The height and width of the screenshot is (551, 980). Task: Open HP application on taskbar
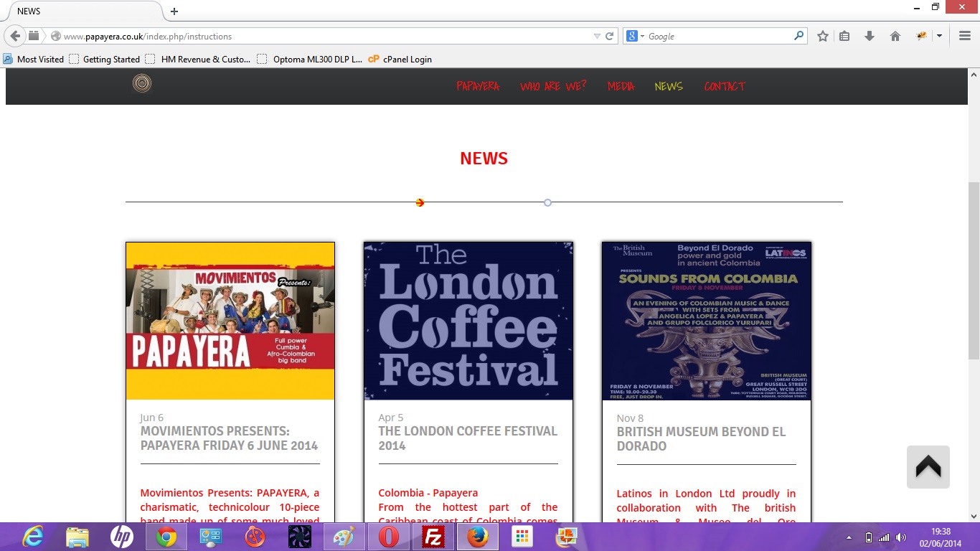pos(122,537)
